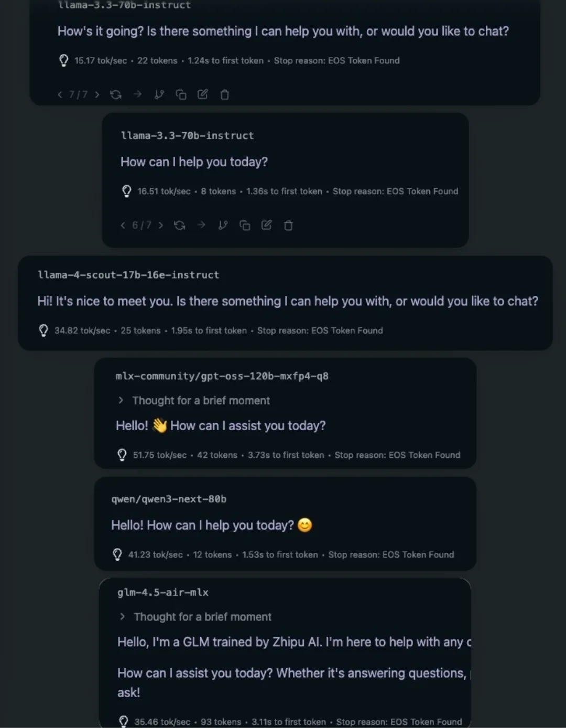This screenshot has height=728, width=566.
Task: Delete the 6/7 message with the trash icon
Action: 288,226
